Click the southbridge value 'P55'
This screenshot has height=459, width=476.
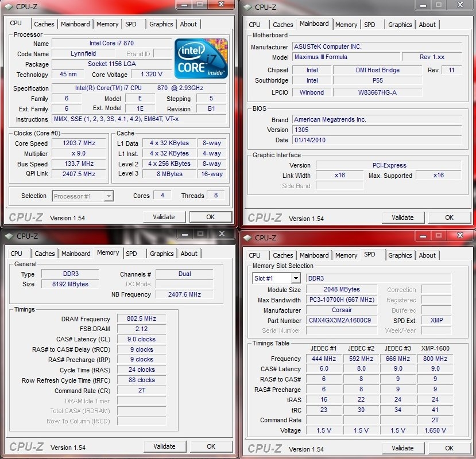pyautogui.click(x=378, y=80)
